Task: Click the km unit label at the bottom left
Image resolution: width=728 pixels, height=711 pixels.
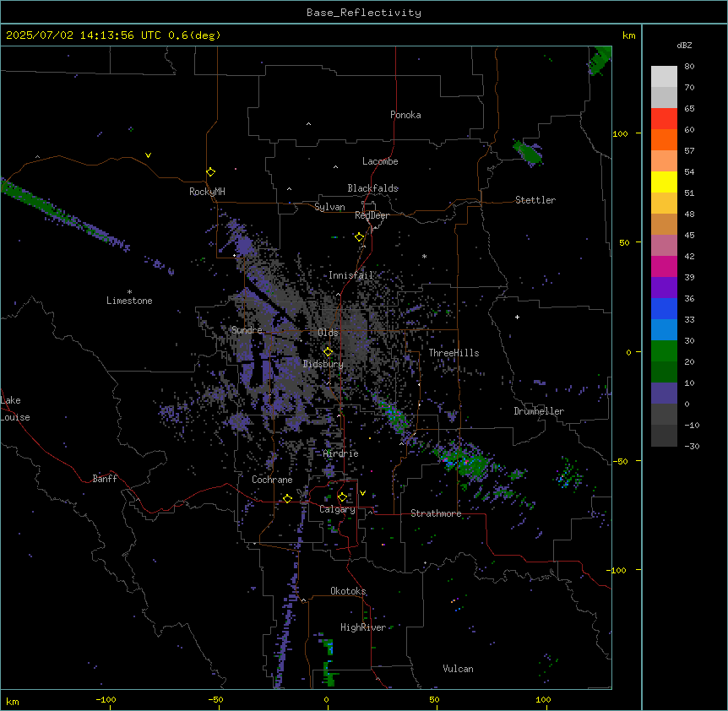Action: click(x=13, y=701)
